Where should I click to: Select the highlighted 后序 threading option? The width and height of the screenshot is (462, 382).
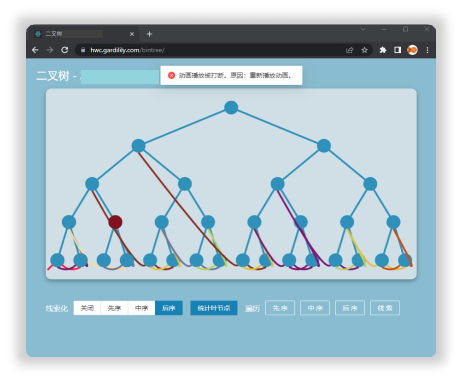coord(169,308)
